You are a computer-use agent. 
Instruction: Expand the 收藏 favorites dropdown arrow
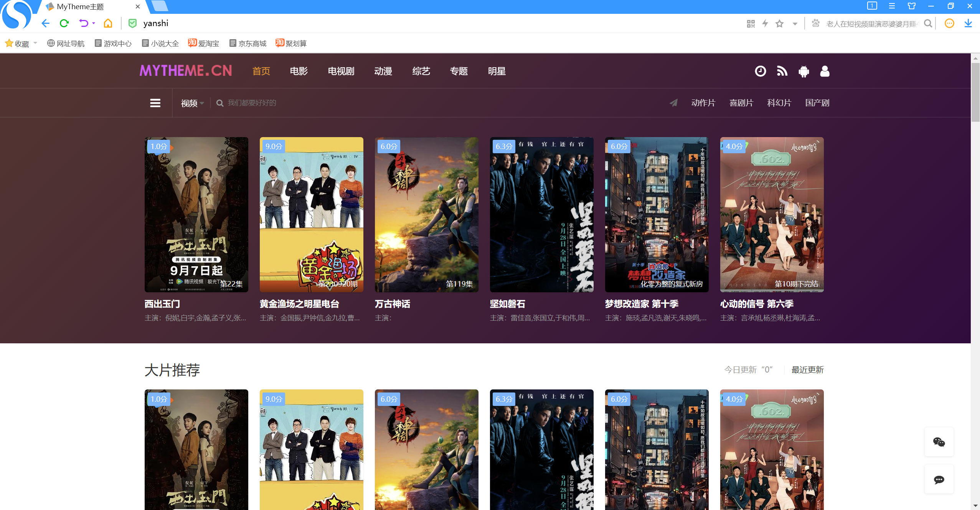click(x=35, y=43)
